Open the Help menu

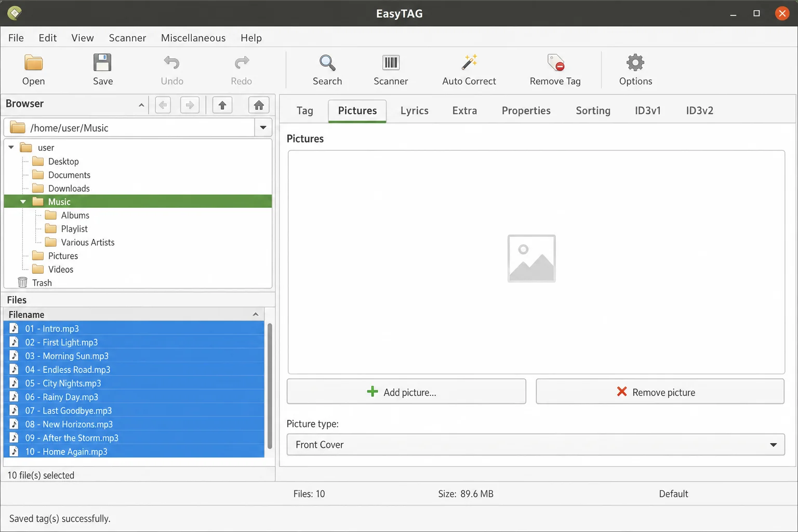[x=251, y=38]
